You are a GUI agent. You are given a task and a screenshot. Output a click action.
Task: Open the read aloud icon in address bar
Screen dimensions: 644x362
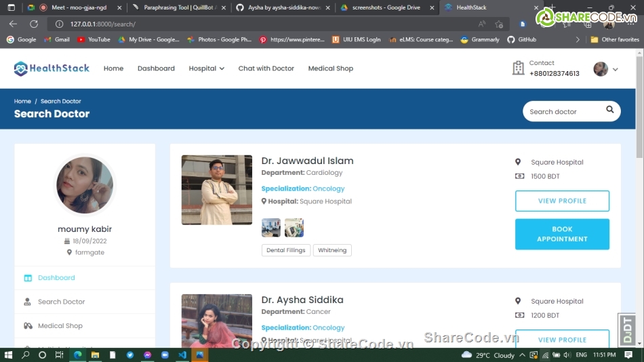pyautogui.click(x=482, y=24)
